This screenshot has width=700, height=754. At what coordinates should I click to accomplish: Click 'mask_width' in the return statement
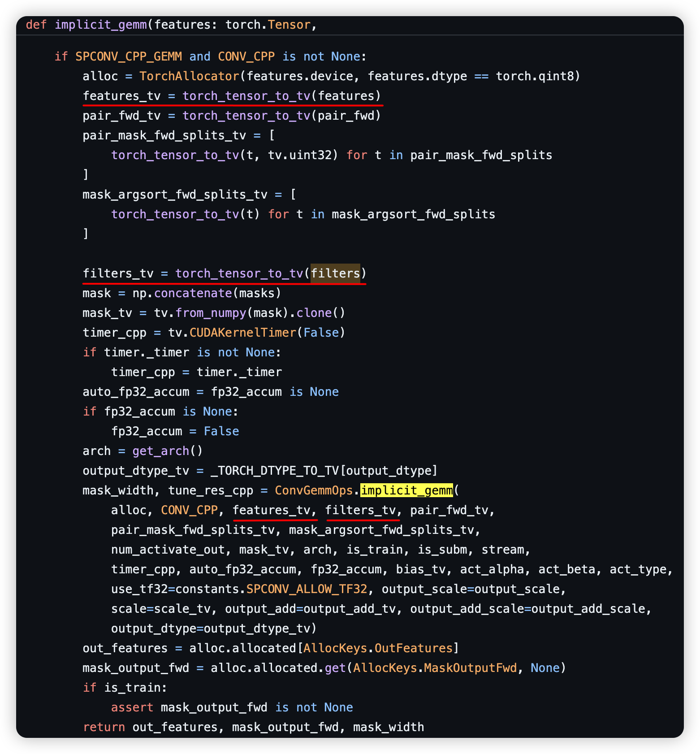coord(389,727)
